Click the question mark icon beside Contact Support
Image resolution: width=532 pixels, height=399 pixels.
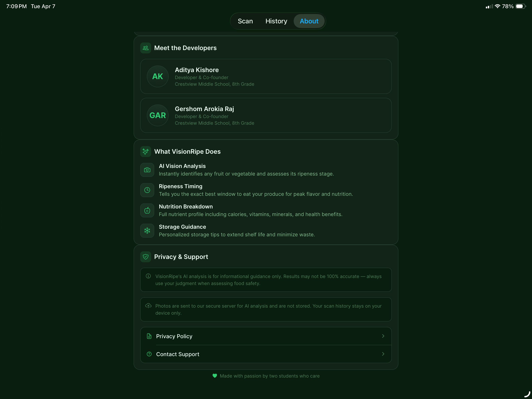coord(149,354)
